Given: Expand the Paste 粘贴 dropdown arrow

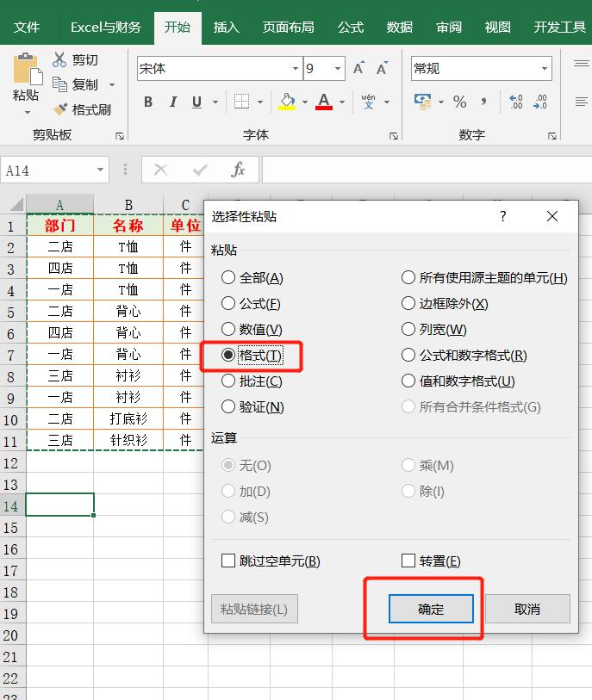Looking at the screenshot, I should (28, 113).
